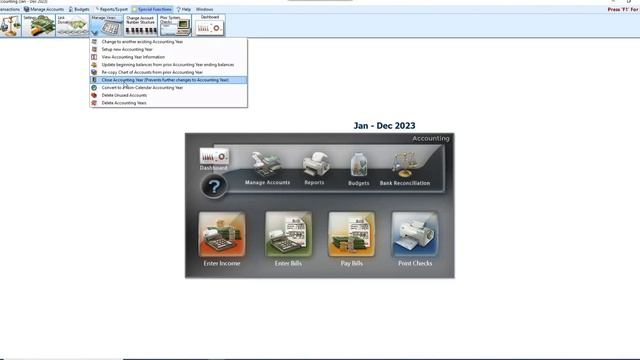Click the scales icon in the toolbar
This screenshot has height=360, width=640.
10,26
